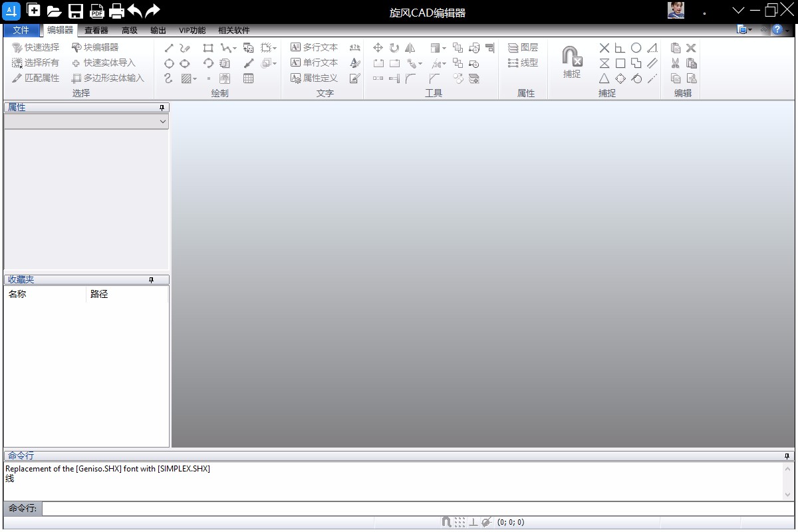Select the Mirror tool

point(410,48)
